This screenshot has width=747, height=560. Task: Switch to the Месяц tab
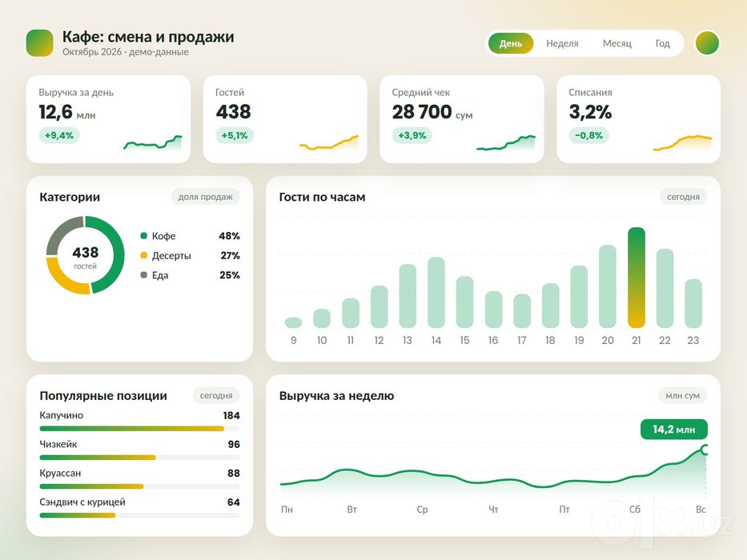[x=617, y=43]
